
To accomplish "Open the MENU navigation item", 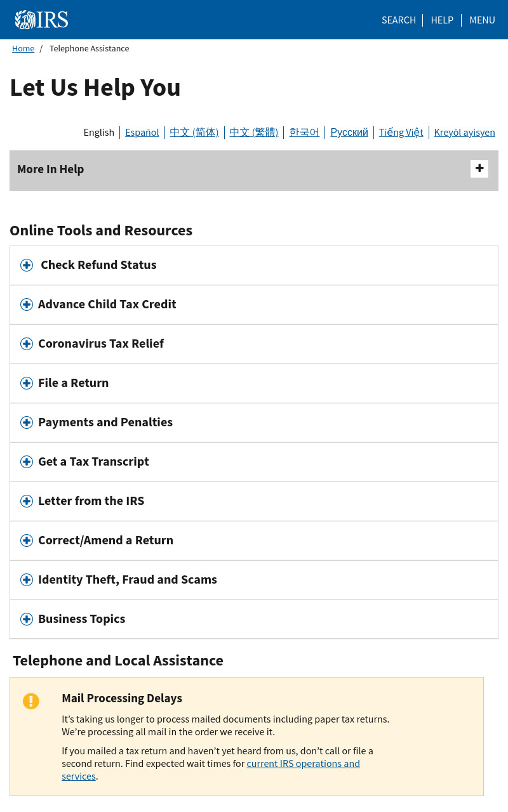I will pos(482,20).
